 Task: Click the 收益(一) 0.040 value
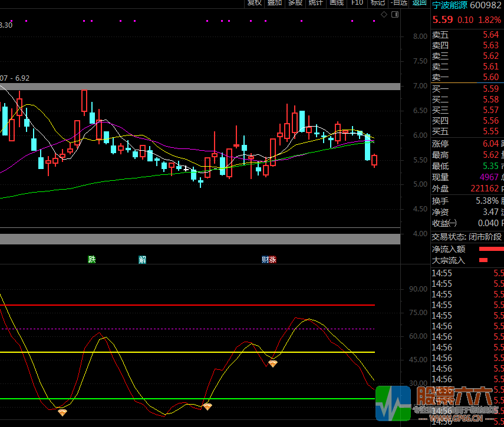click(489, 223)
